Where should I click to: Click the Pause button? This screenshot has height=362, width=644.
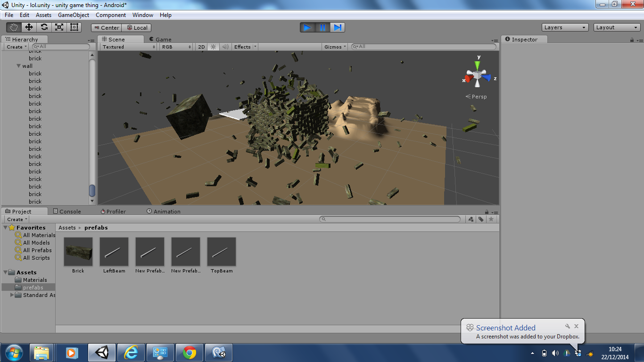point(322,27)
